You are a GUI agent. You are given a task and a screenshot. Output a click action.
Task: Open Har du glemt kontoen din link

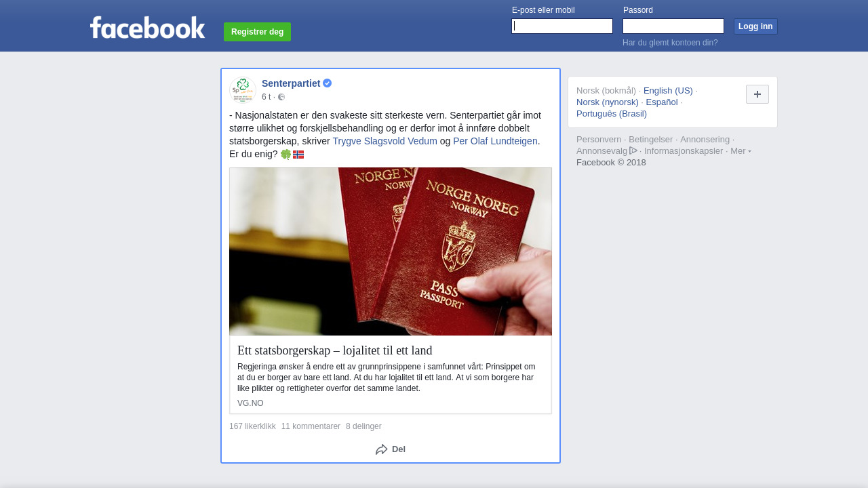(x=670, y=43)
